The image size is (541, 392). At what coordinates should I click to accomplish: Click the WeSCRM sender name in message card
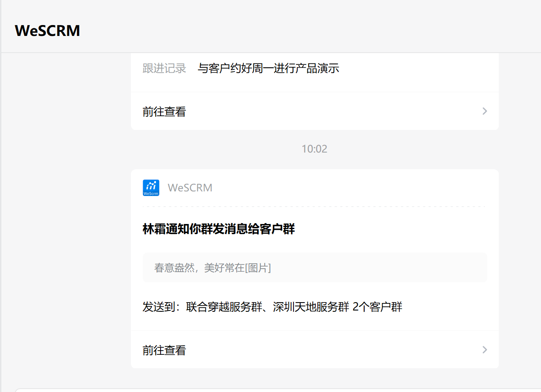click(190, 188)
